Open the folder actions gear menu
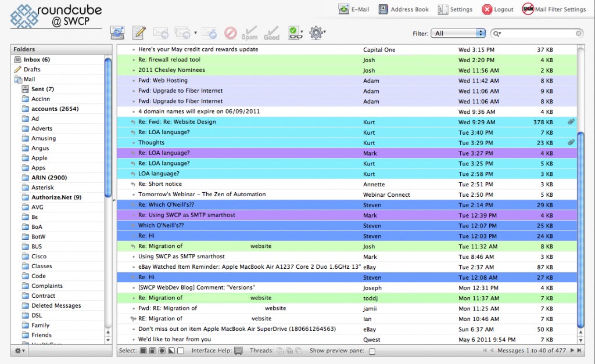This screenshot has width=595, height=364. point(20,351)
